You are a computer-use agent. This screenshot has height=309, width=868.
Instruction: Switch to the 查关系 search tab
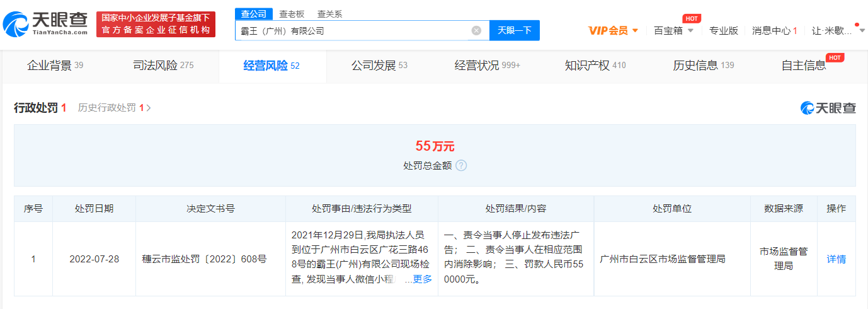click(329, 14)
